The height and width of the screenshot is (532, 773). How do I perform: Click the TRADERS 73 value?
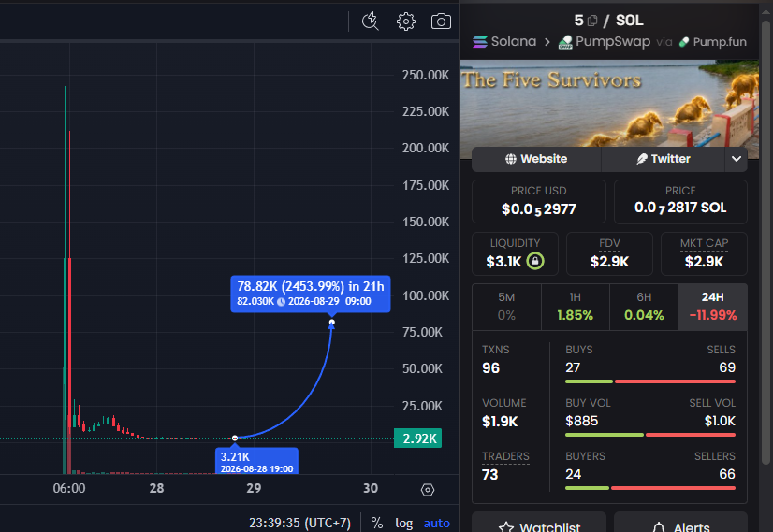pyautogui.click(x=490, y=475)
